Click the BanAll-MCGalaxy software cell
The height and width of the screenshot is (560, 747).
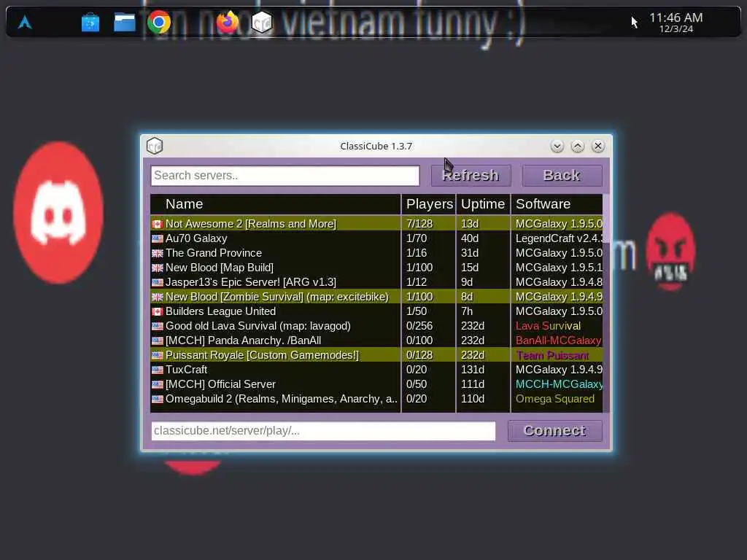[558, 341]
